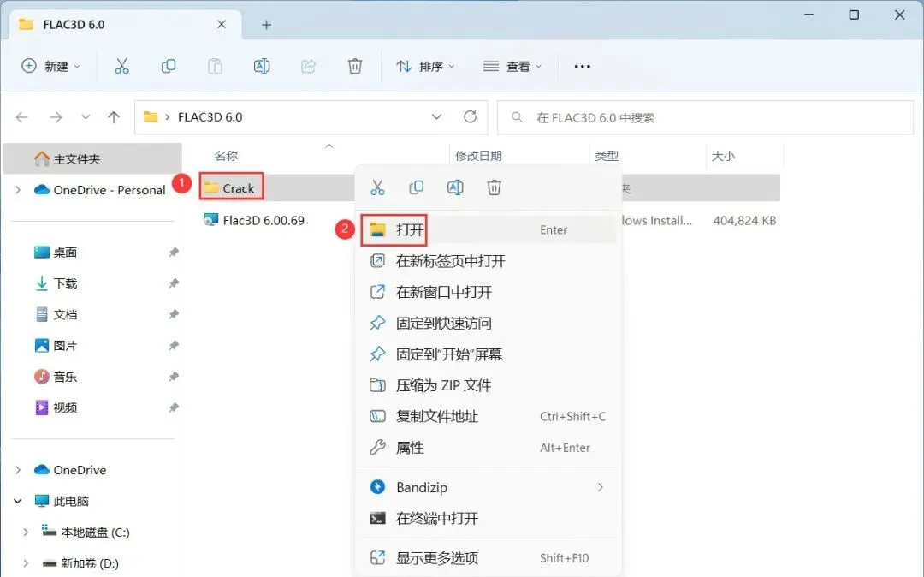The width and height of the screenshot is (924, 577).
Task: Expand the 新加卷 (D:) drive node
Action: click(26, 563)
